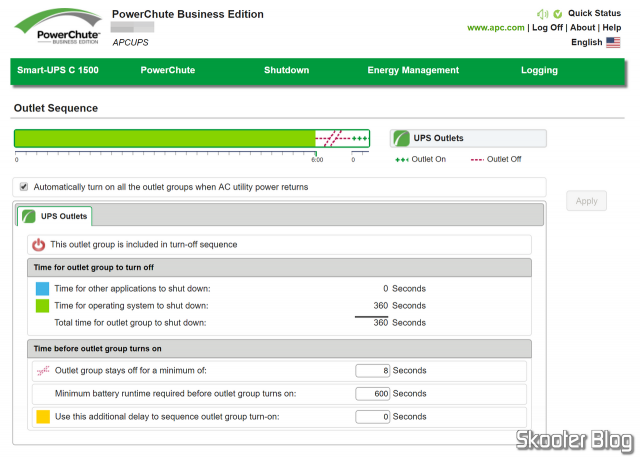Expand the Logging menu
This screenshot has width=640, height=459.
pyautogui.click(x=539, y=70)
